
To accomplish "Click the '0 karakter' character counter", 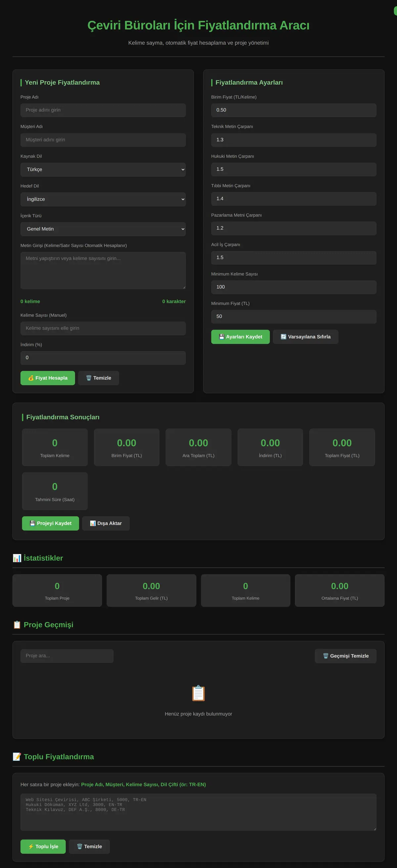I will pos(174,301).
